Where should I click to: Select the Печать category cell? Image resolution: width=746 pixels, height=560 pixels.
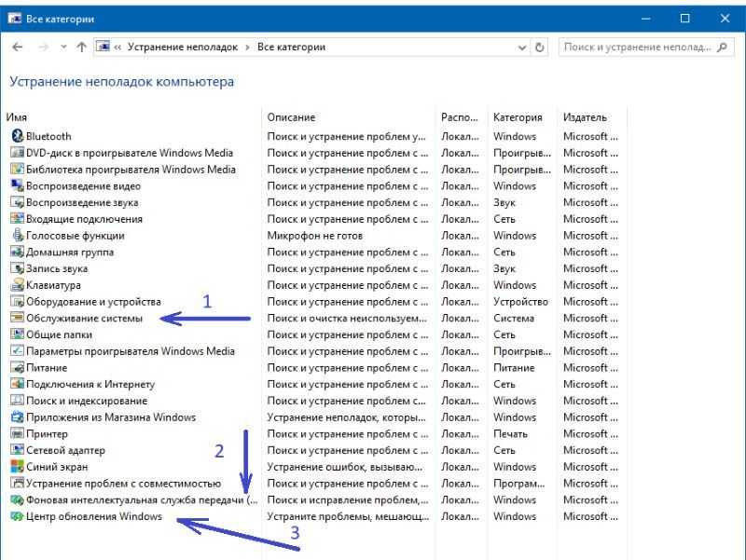(510, 434)
